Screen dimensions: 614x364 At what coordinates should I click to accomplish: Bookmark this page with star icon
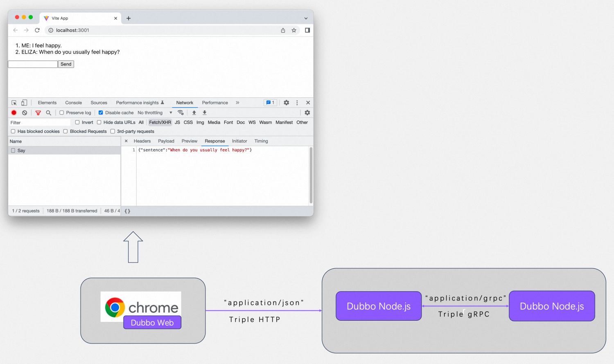(x=294, y=30)
